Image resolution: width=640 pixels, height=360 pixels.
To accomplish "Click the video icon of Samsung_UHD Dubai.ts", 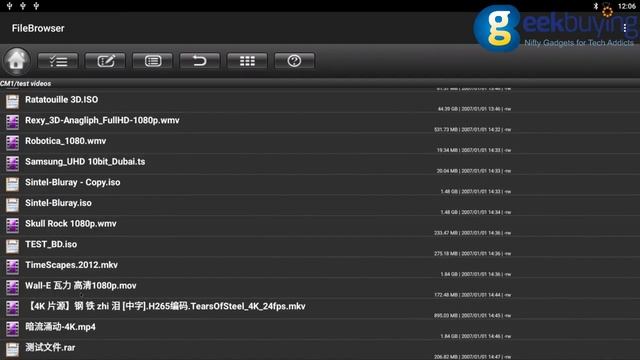I will (12, 164).
